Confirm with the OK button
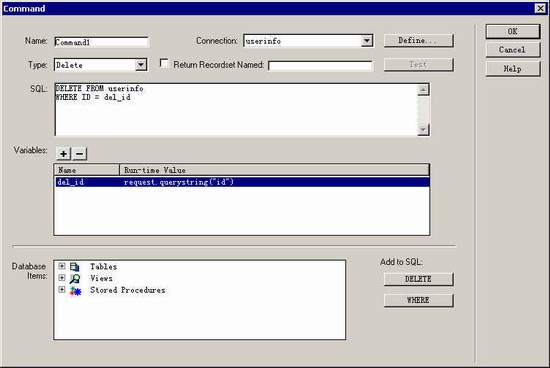The image size is (550, 368). (512, 31)
